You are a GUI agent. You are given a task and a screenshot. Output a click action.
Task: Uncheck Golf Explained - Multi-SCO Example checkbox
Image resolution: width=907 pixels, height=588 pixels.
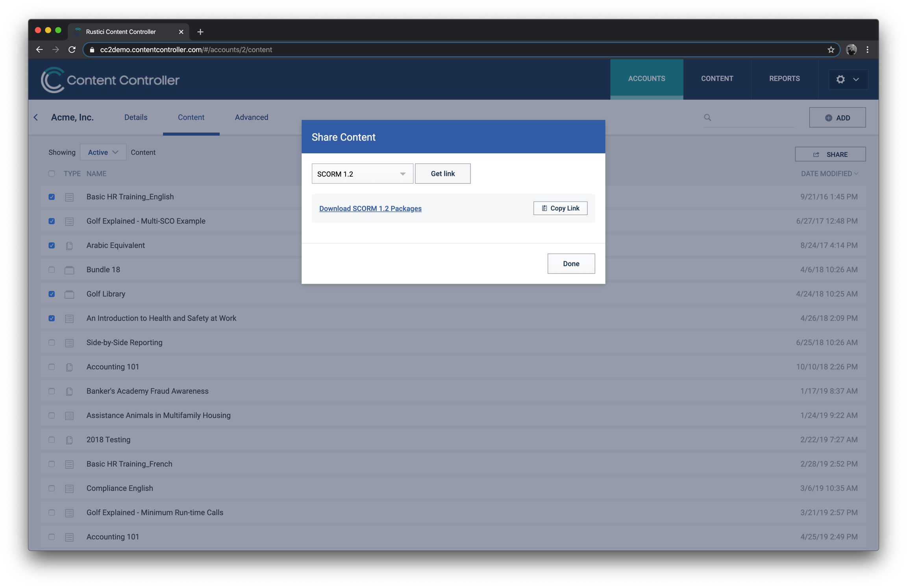click(52, 221)
